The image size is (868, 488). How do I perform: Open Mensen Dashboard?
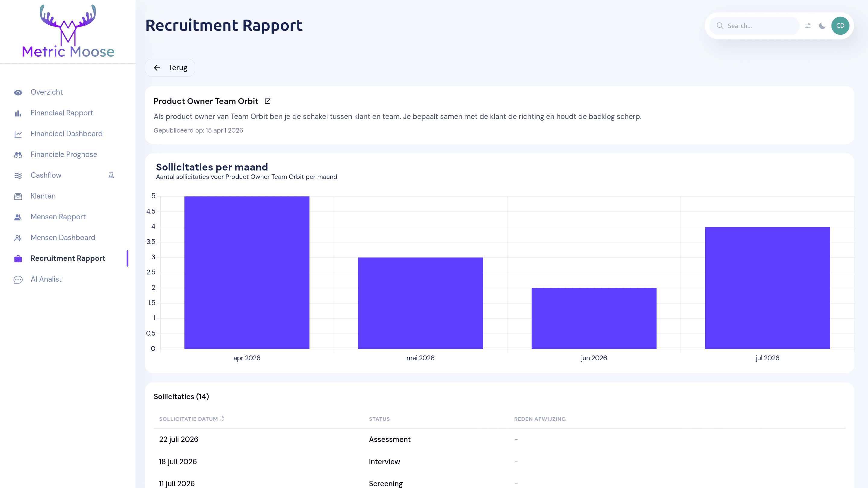tap(63, 238)
